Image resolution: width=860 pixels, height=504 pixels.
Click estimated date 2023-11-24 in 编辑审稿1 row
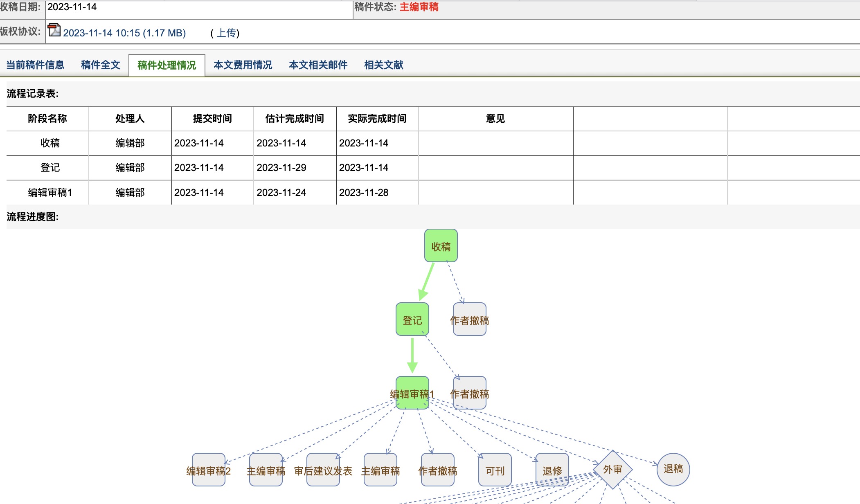(x=281, y=192)
